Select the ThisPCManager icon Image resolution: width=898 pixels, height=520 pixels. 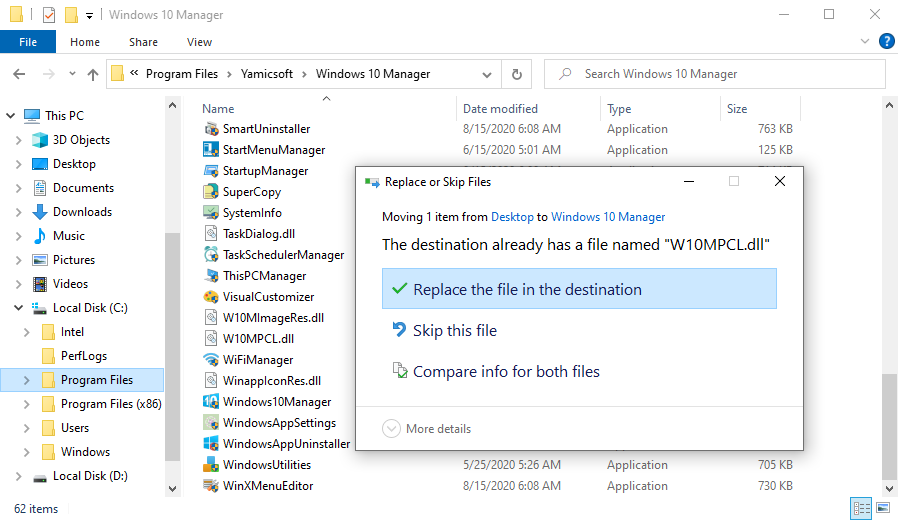tap(211, 276)
